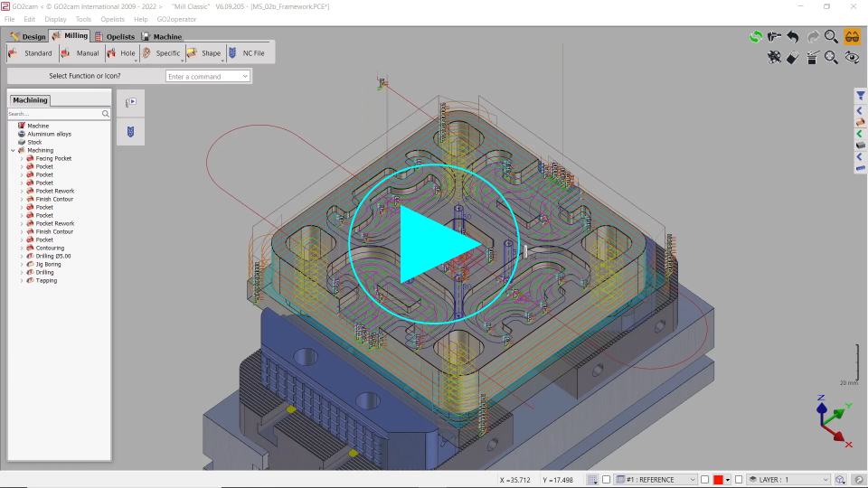Click the Standard milling button
The image size is (868, 488).
(x=31, y=53)
